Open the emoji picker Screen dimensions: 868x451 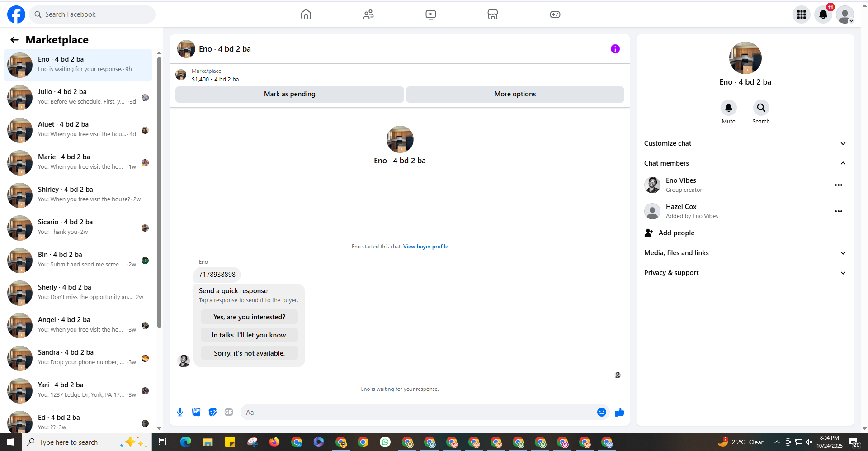coord(602,412)
